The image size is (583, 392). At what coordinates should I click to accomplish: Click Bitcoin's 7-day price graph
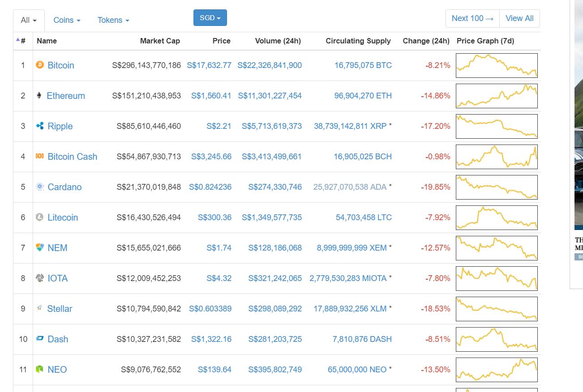497,65
